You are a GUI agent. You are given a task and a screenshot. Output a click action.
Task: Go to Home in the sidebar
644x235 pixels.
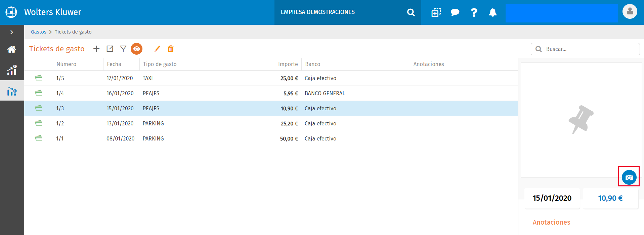click(12, 49)
